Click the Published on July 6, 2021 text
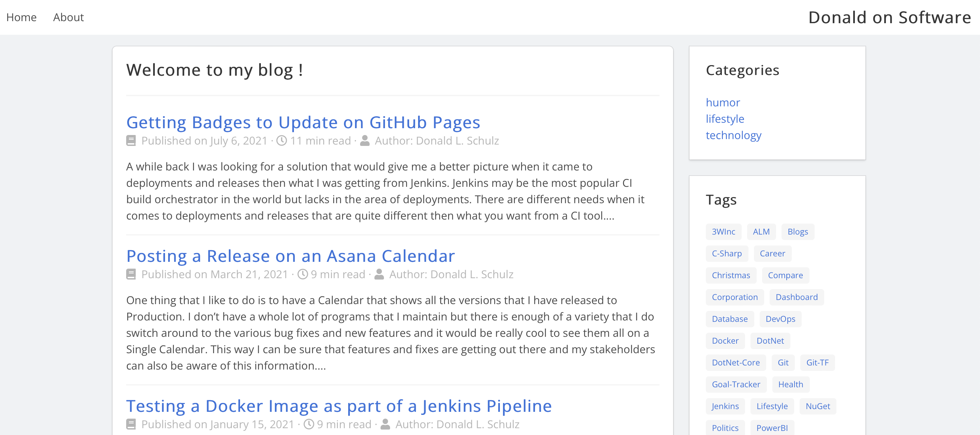Viewport: 980px width, 435px height. (204, 141)
